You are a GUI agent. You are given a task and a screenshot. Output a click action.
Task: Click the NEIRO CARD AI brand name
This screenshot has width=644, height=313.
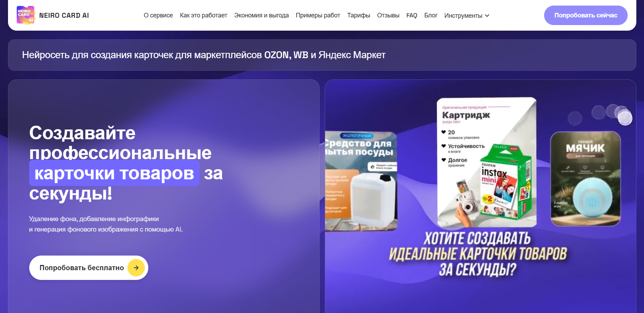coord(64,16)
